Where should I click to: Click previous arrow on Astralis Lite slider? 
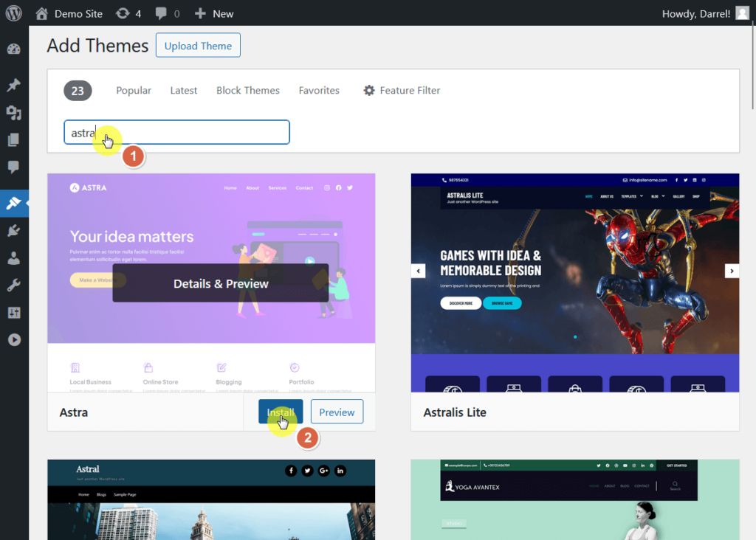tap(418, 271)
